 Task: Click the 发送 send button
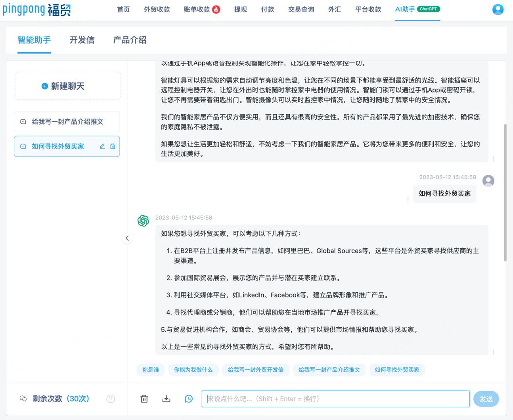click(x=486, y=399)
